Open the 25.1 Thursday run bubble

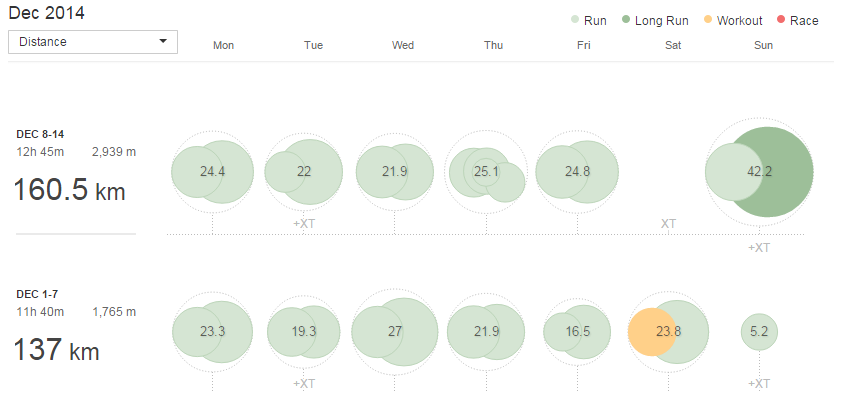pyautogui.click(x=486, y=172)
